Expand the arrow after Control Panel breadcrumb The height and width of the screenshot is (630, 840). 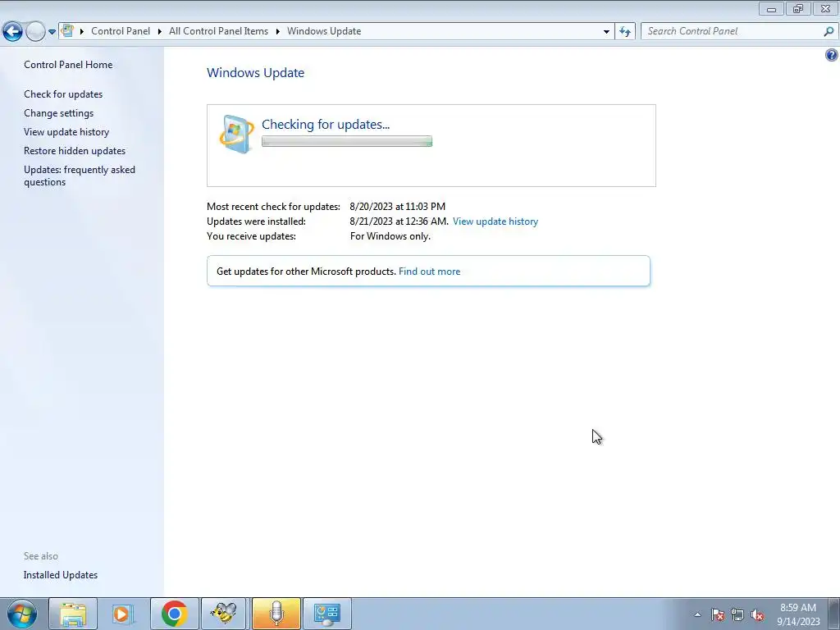(x=160, y=31)
